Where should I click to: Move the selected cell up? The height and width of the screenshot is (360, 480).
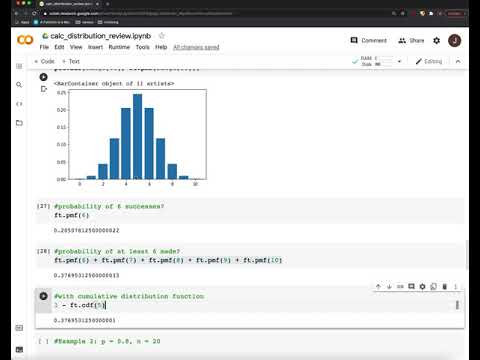[378, 286]
